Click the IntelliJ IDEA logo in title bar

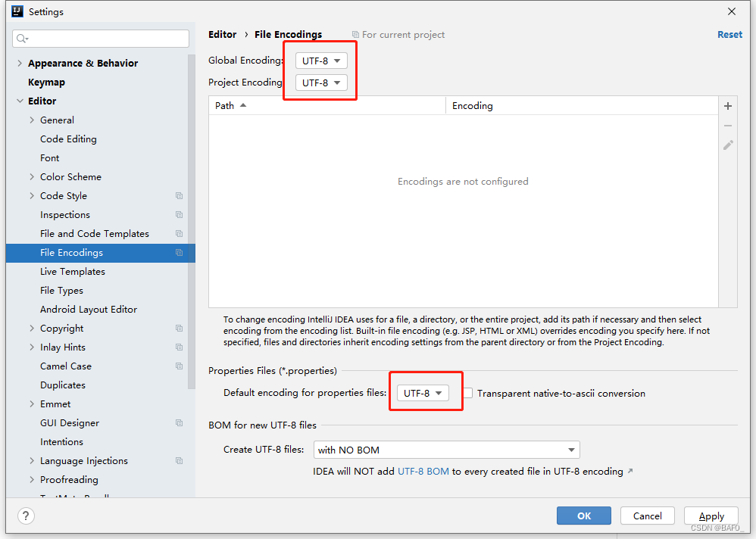point(17,11)
